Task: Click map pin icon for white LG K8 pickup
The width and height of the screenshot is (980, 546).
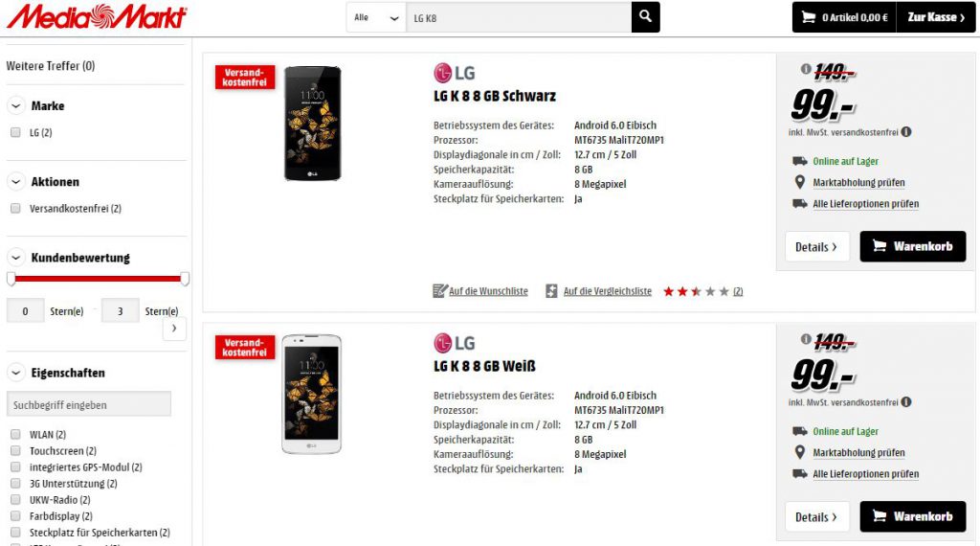Action: coord(799,452)
